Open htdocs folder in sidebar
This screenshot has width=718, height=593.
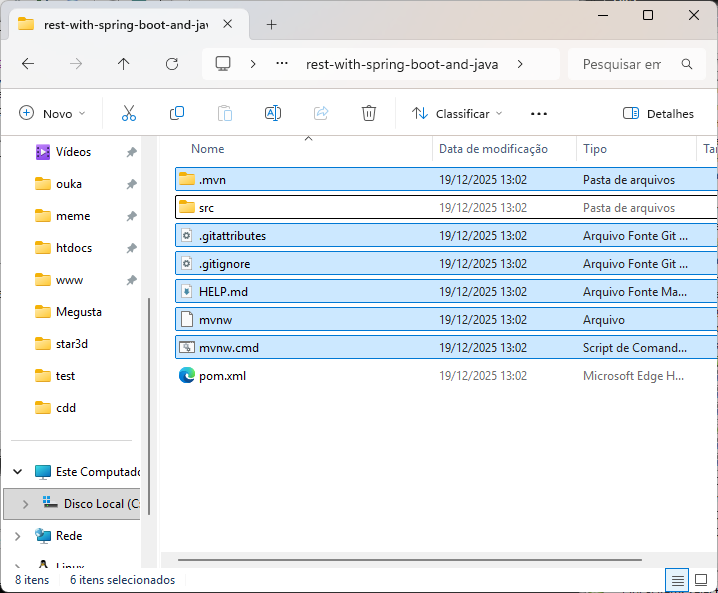click(74, 248)
